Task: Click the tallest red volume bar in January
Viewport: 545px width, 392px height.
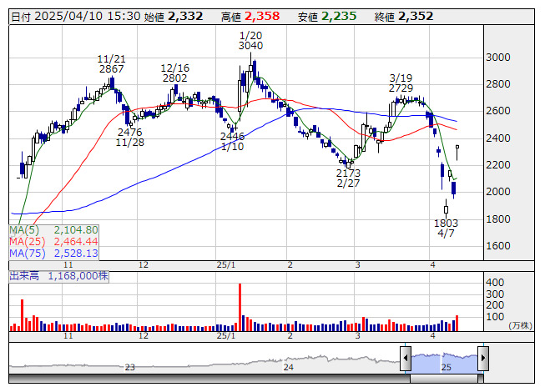Action: click(x=240, y=307)
